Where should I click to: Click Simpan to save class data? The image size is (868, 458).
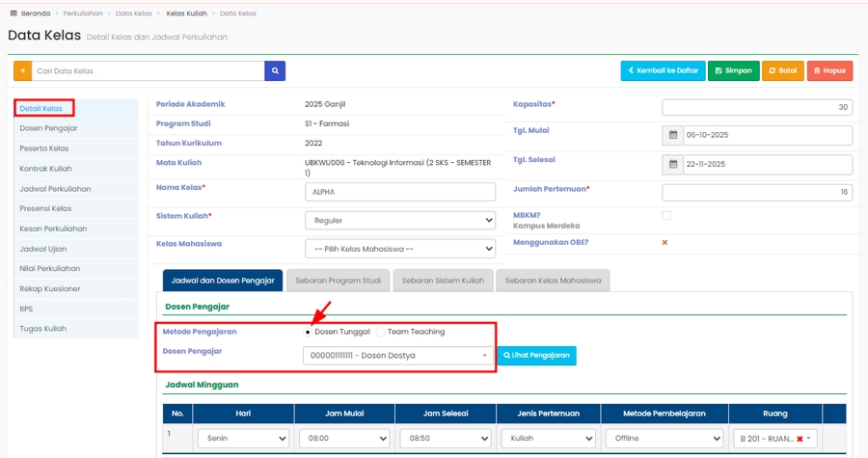click(734, 70)
